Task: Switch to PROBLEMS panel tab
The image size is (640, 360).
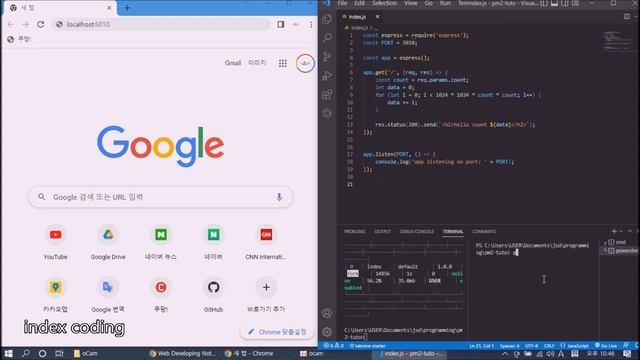Action: [354, 231]
